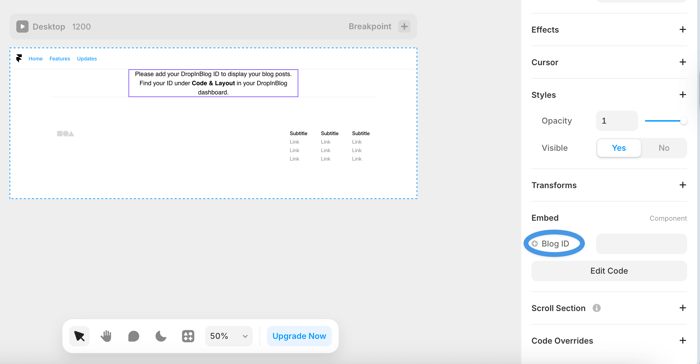
Task: Click the Scroll Section info icon
Action: (x=596, y=308)
